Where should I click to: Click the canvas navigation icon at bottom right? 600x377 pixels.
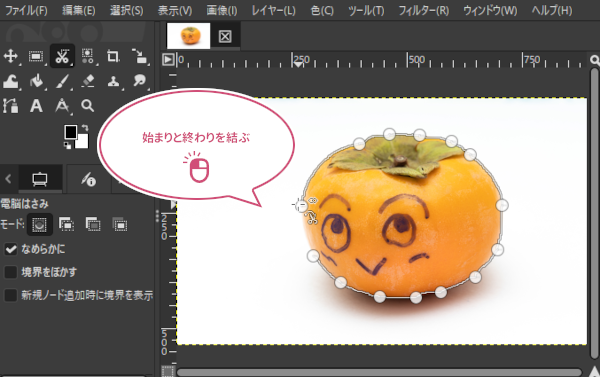pyautogui.click(x=594, y=371)
